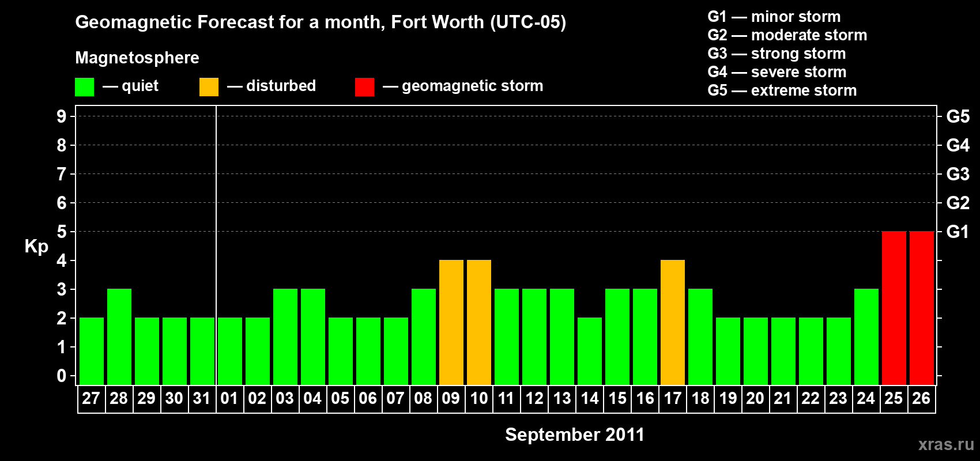Click the red bar for day 26
980x461 pixels.
[x=921, y=308]
